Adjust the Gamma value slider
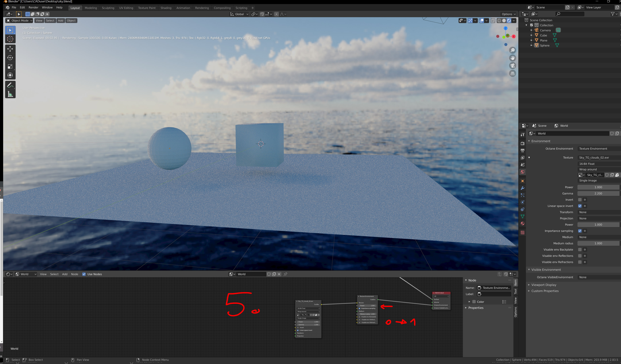Image resolution: width=621 pixels, height=364 pixels. point(598,194)
